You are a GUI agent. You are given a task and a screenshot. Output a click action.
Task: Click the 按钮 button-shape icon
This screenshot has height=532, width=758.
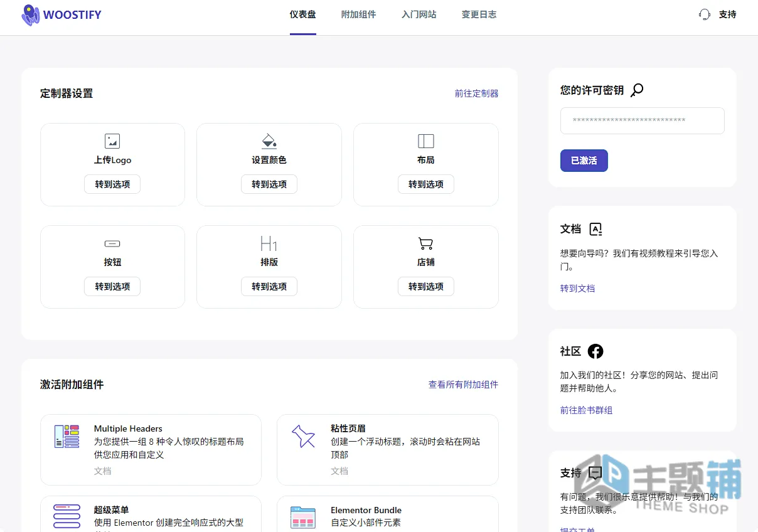pos(112,243)
